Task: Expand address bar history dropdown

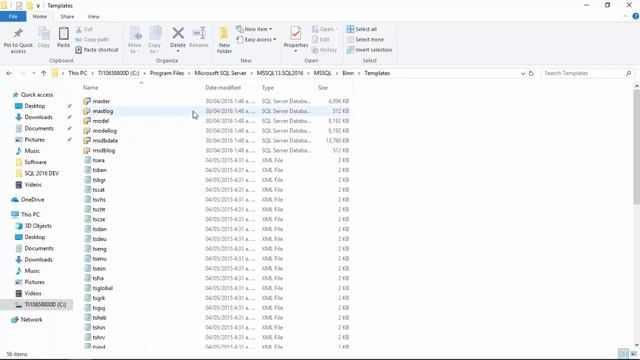Action: 523,73
